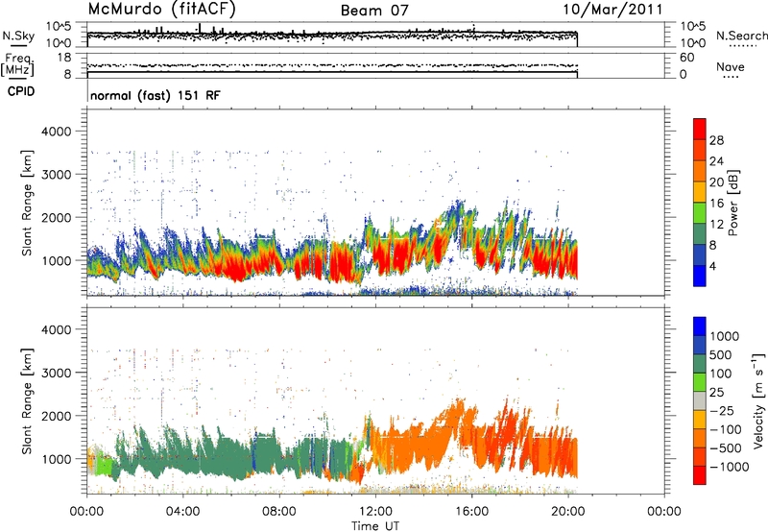Click the 'Freq. [MHz]' axis label
This screenshot has width=768, height=532.
tap(17, 65)
